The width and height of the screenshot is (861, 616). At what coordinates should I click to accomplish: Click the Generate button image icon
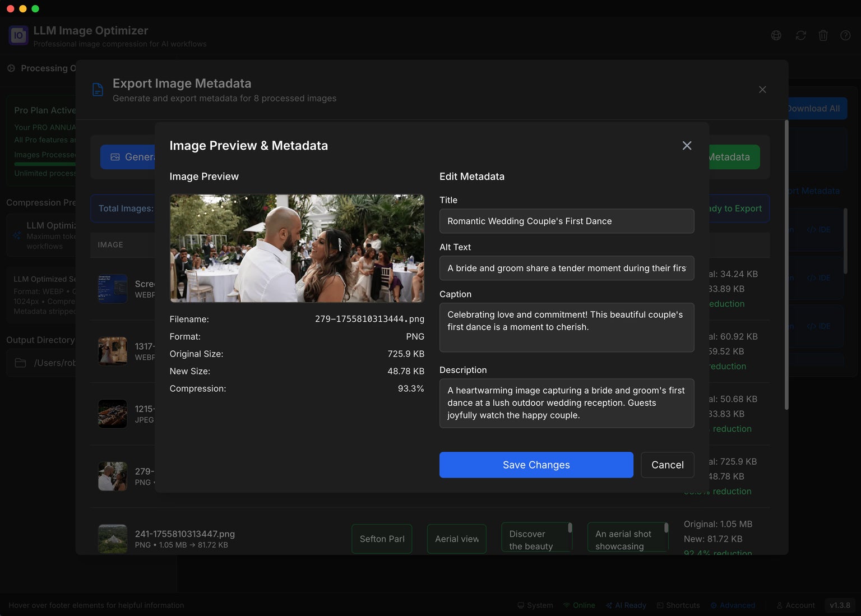[x=115, y=158]
